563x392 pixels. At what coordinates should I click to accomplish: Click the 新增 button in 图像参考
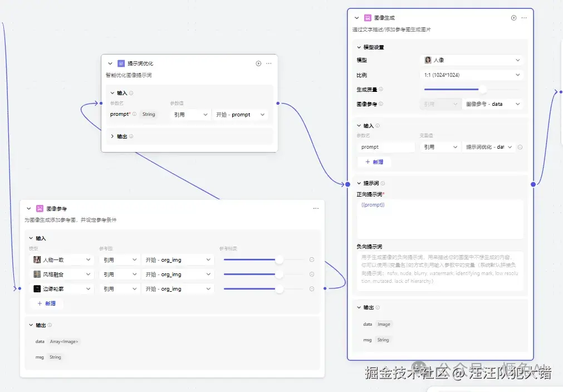click(x=47, y=303)
